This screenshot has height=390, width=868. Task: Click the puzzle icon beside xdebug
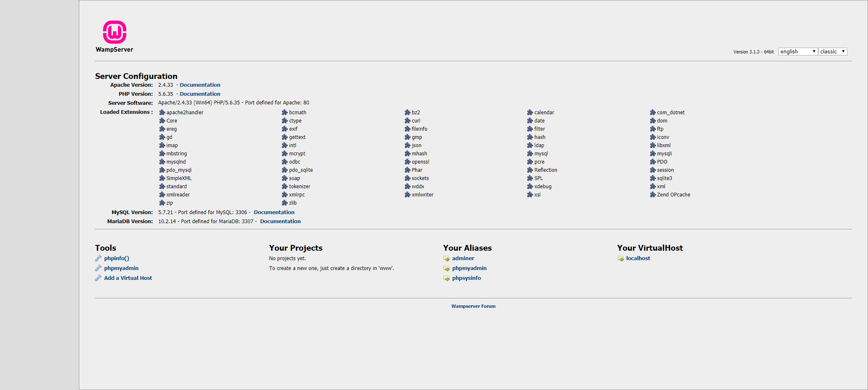coord(530,186)
